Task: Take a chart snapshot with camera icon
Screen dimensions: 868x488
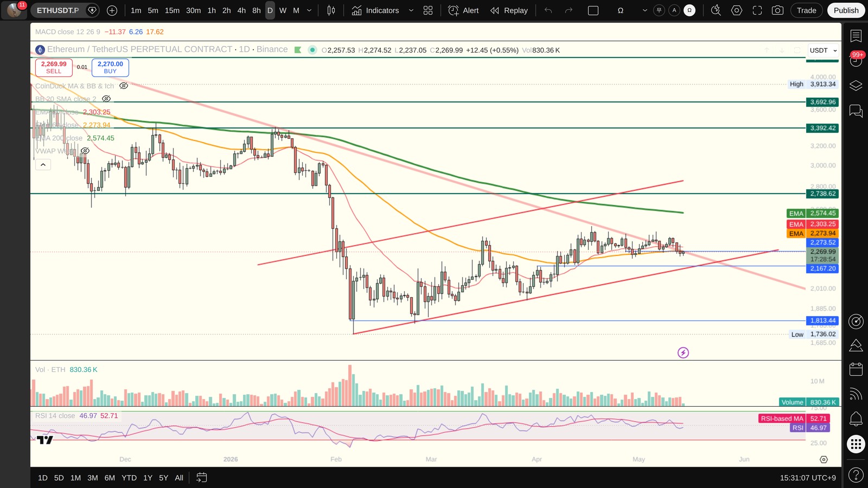Action: click(x=777, y=10)
